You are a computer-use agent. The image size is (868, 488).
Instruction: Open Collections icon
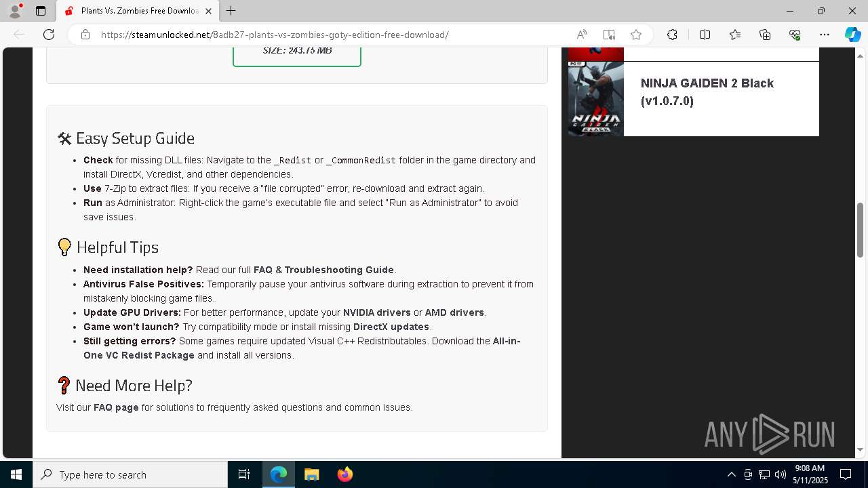[765, 35]
